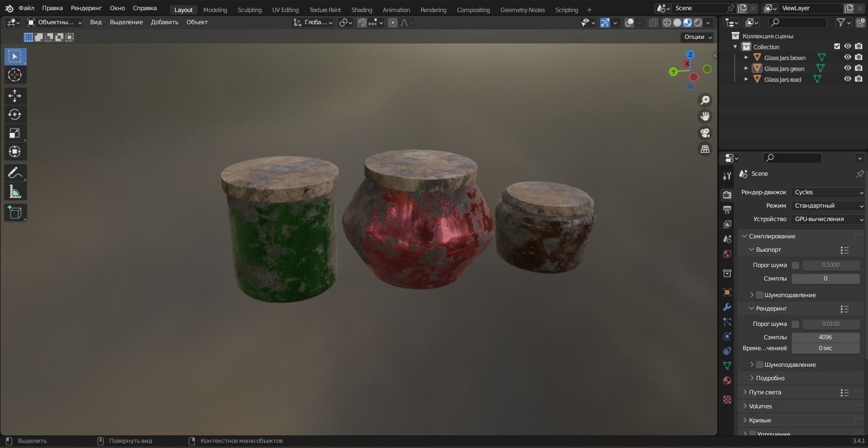The height and width of the screenshot is (448, 868).
Task: Open the Файл menu
Action: tap(26, 8)
